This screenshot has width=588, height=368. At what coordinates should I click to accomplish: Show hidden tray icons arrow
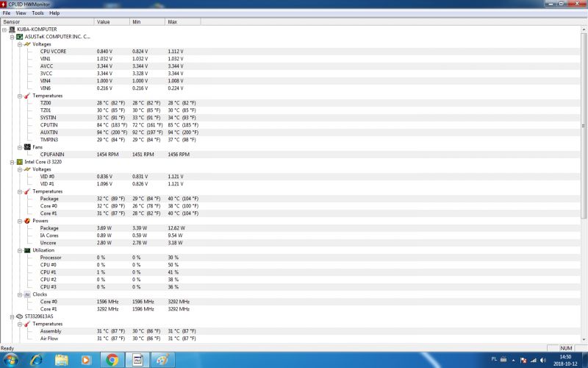click(513, 360)
